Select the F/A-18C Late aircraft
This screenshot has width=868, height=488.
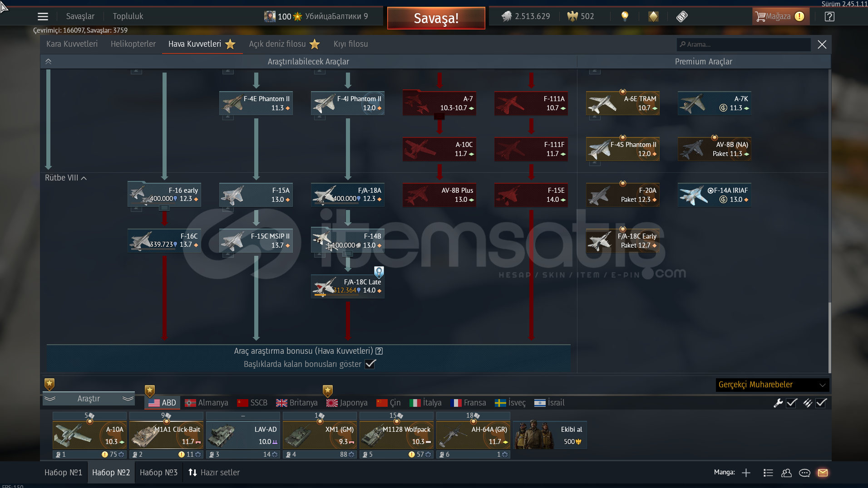click(348, 287)
